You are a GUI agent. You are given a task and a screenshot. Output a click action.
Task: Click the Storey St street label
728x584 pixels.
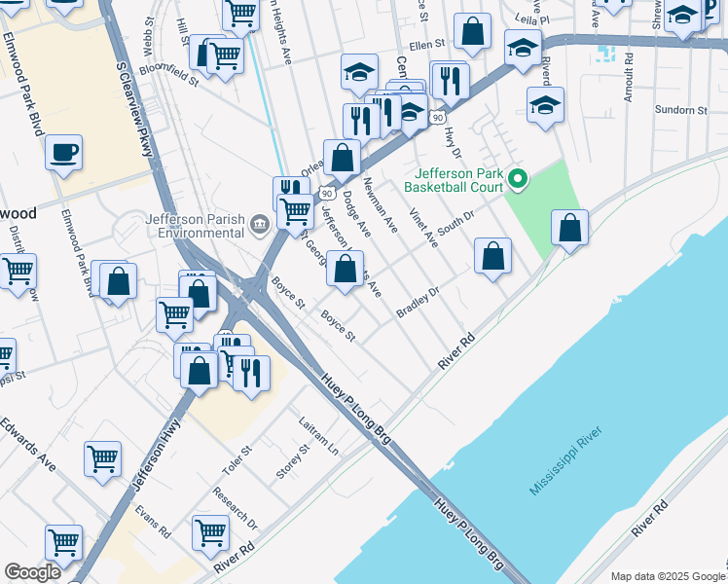(293, 462)
